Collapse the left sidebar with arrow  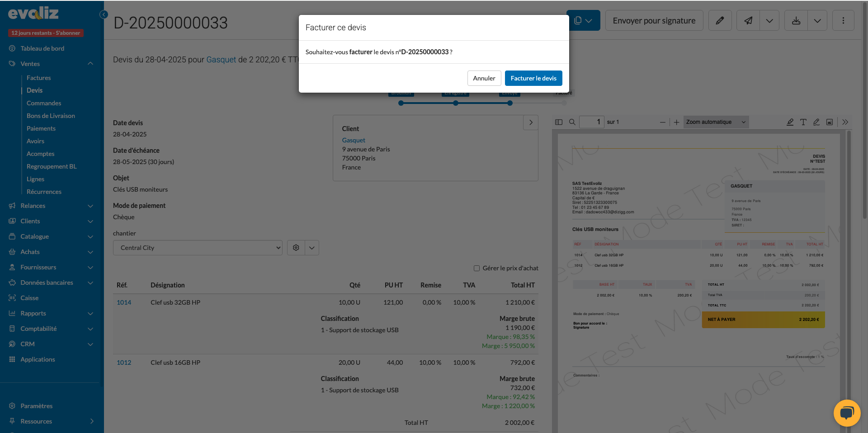[x=104, y=14]
